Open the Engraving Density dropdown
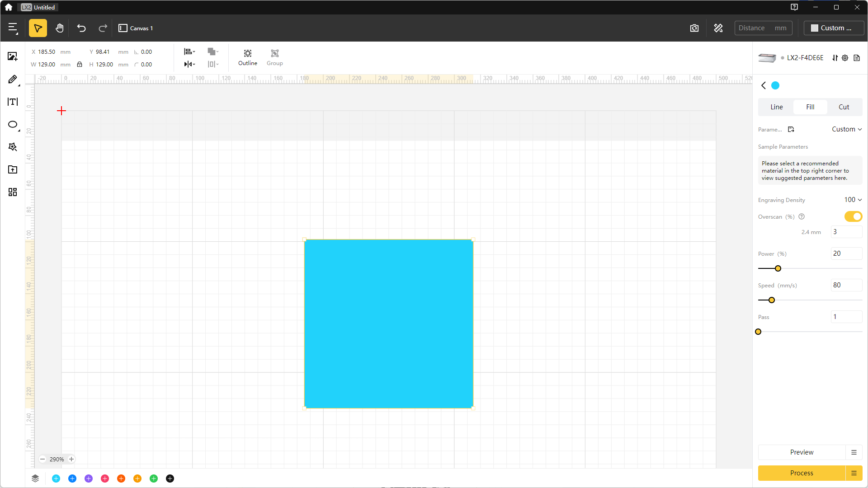The image size is (868, 488). 853,200
